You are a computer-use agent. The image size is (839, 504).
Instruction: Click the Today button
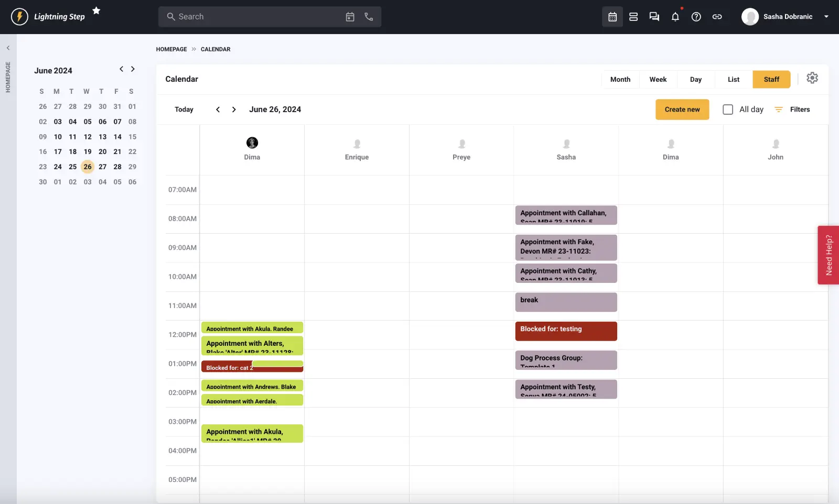pos(184,109)
